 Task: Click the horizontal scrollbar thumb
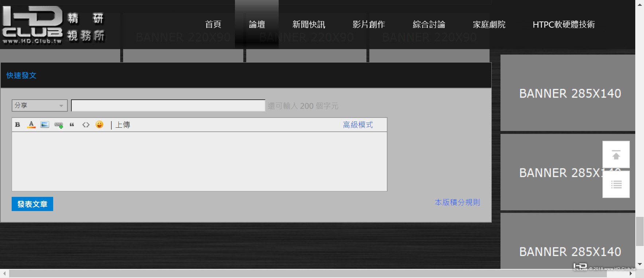[x=308, y=274]
